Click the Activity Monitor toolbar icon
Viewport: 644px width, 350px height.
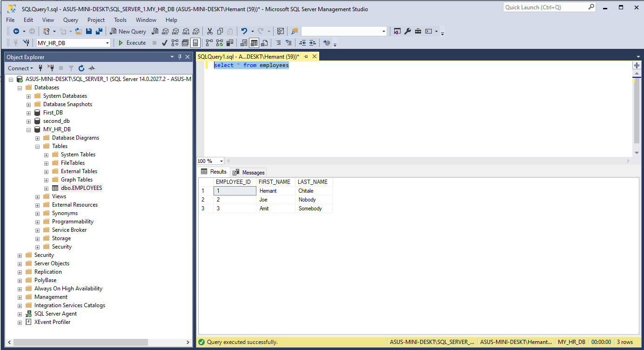(281, 31)
